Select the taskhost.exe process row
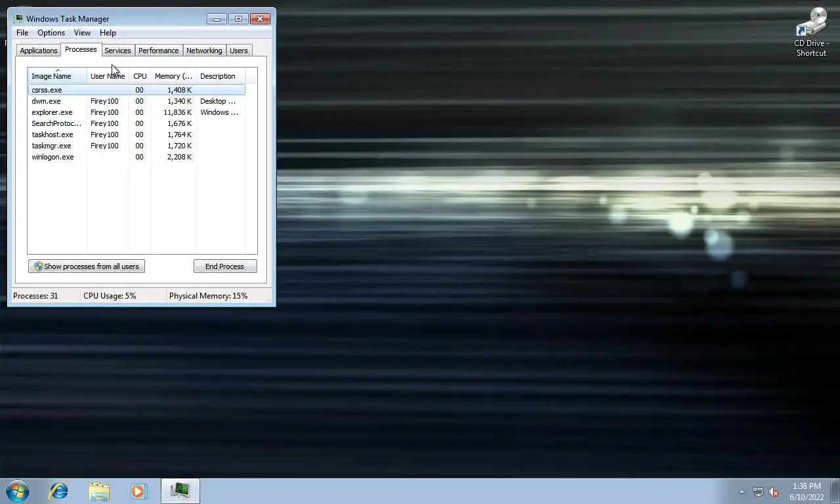The width and height of the screenshot is (840, 504). (x=136, y=135)
